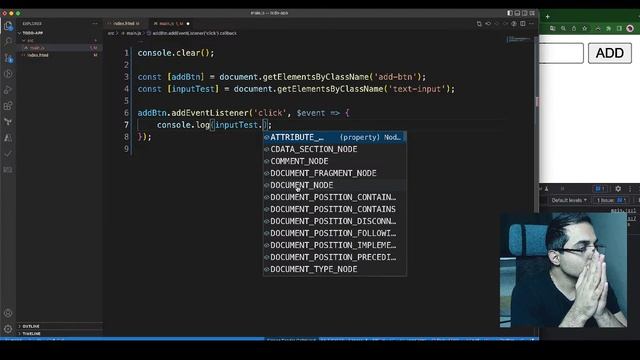This screenshot has width=640, height=360.
Task: Open the Explorer view in activity bar
Action: click(8, 26)
